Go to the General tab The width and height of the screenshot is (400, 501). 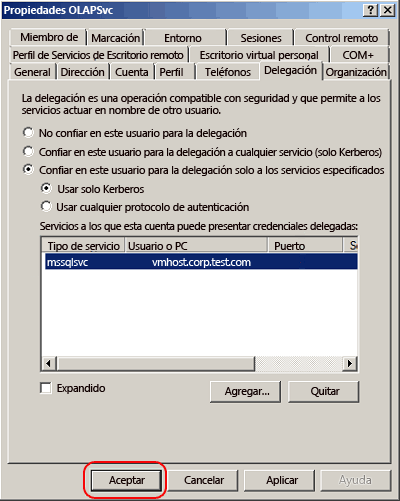(32, 72)
